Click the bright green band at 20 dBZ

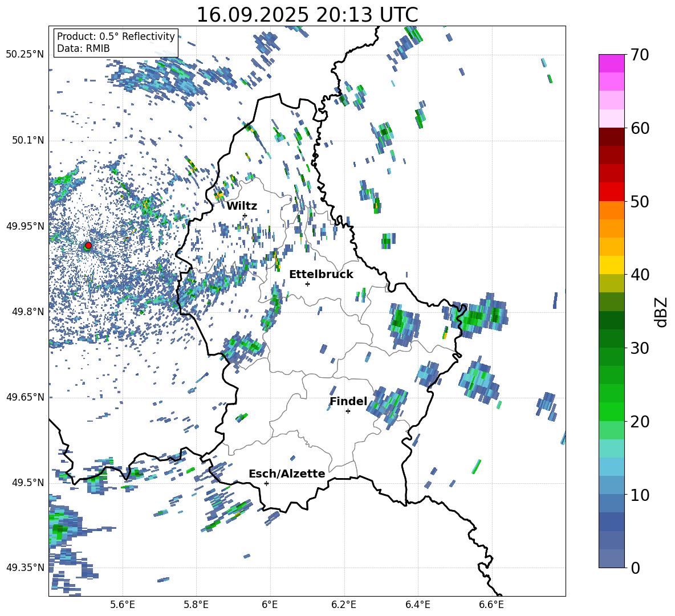tap(611, 411)
